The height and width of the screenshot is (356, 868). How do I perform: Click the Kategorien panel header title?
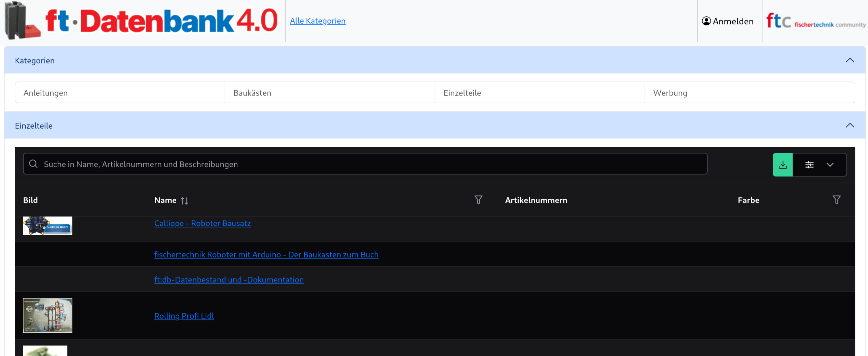(35, 61)
